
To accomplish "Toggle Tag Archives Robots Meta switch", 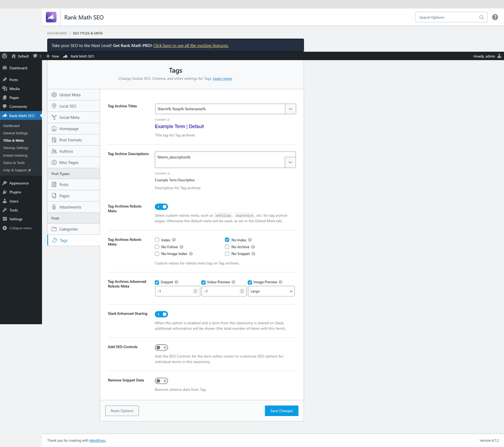I will point(161,207).
